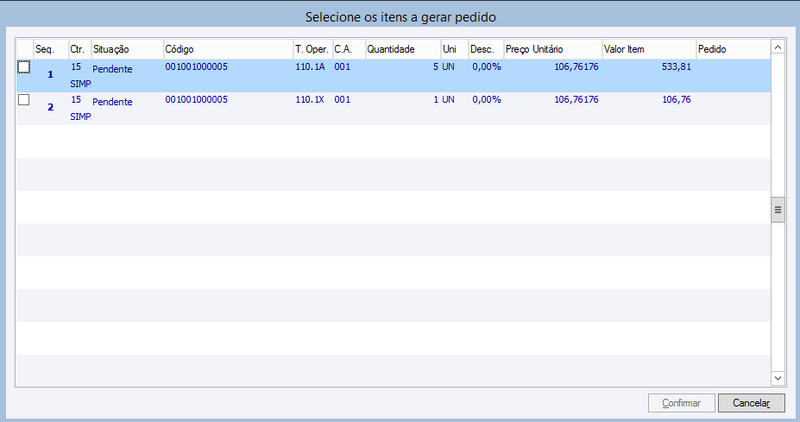Click the vertical scrollbar thumb
800x422 pixels.
[x=778, y=210]
